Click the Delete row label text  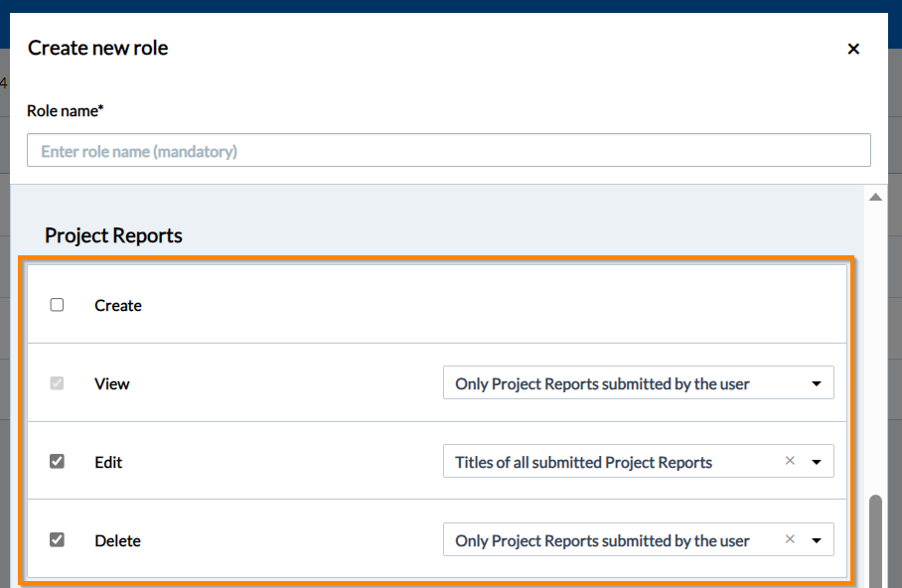point(117,540)
